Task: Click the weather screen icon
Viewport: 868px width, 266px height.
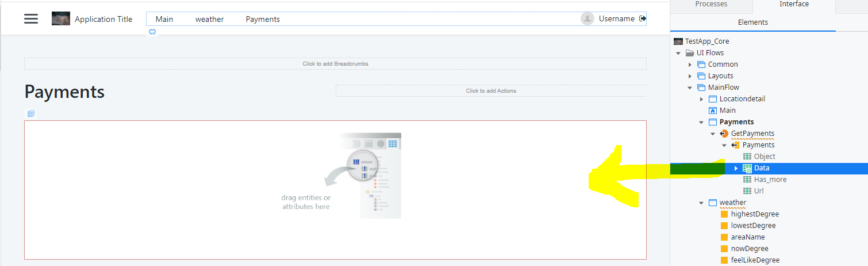Action: point(713,203)
